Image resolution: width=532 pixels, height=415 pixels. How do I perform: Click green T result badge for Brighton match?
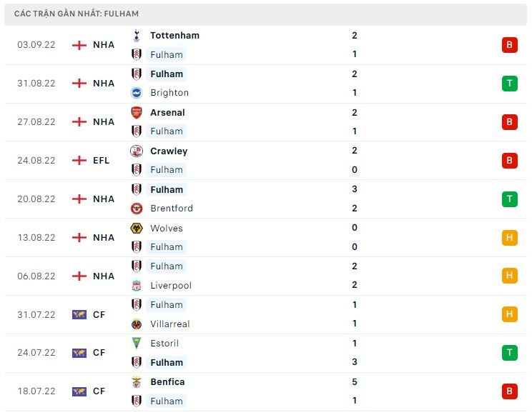click(509, 84)
